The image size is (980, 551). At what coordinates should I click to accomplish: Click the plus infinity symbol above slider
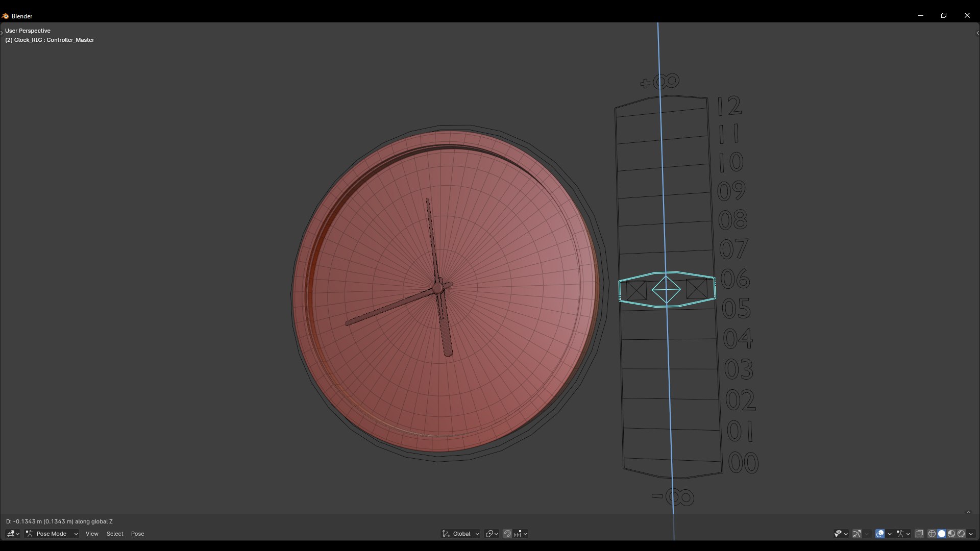(x=660, y=81)
